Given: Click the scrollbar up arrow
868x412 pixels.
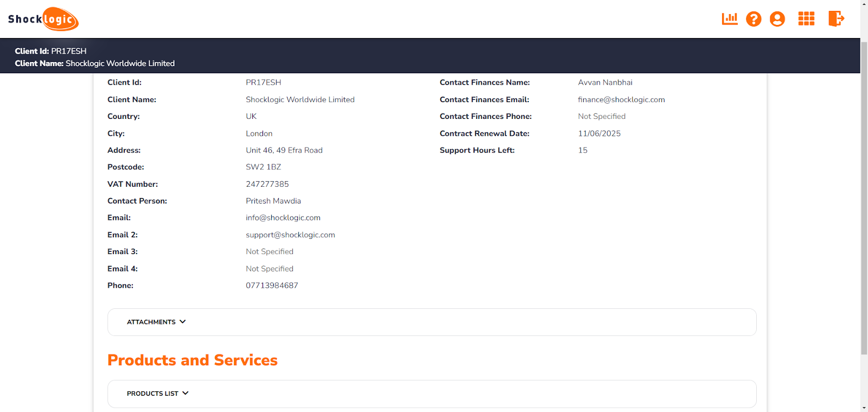Looking at the screenshot, I should (864, 4).
